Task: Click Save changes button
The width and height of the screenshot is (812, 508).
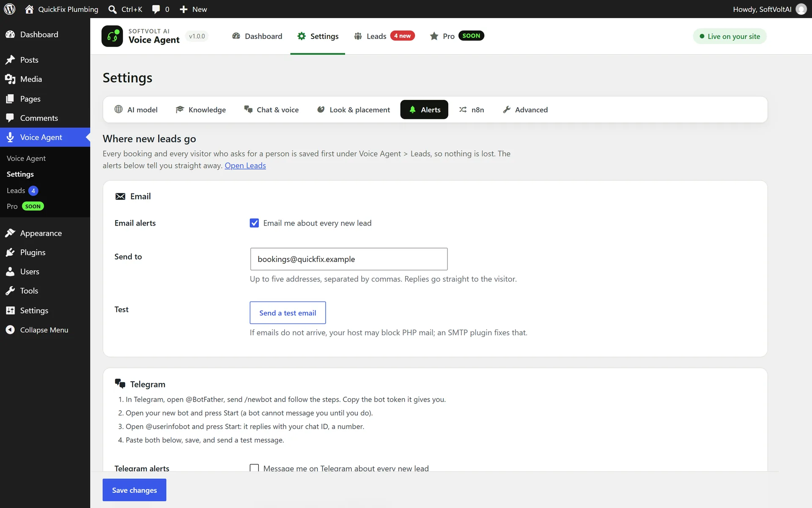Action: tap(134, 490)
